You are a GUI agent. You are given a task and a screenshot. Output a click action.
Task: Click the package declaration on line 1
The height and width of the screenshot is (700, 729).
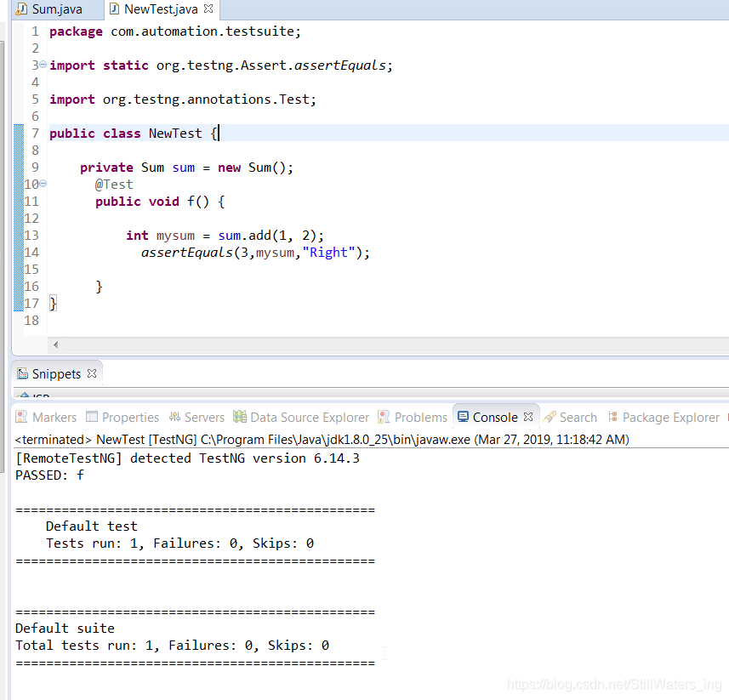175,31
